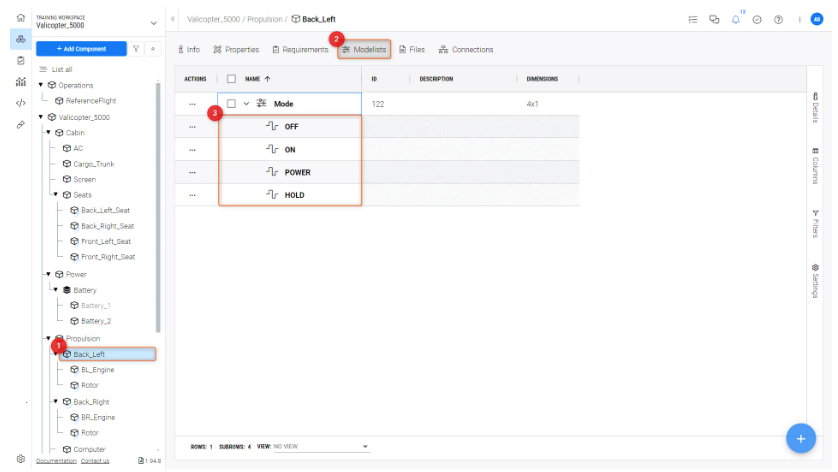Click Valicopter_5000 in the breadcrumb
838x472 pixels.
pyautogui.click(x=213, y=19)
